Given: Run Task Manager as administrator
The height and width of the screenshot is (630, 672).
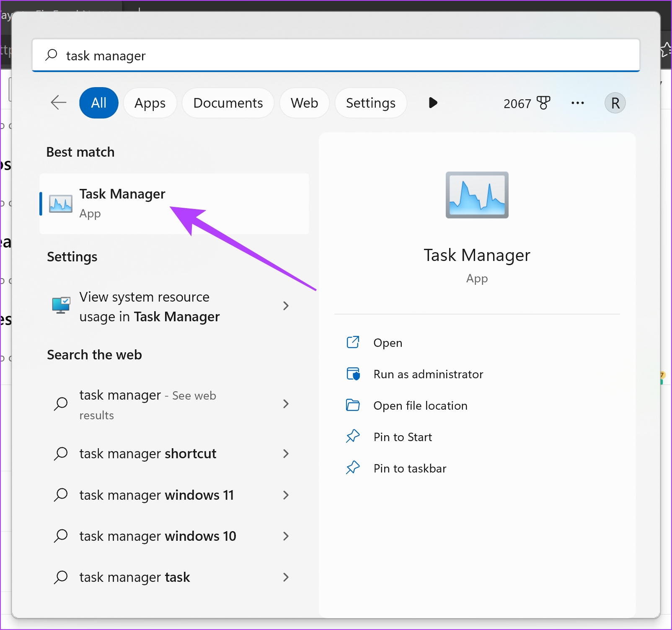Looking at the screenshot, I should click(x=428, y=374).
